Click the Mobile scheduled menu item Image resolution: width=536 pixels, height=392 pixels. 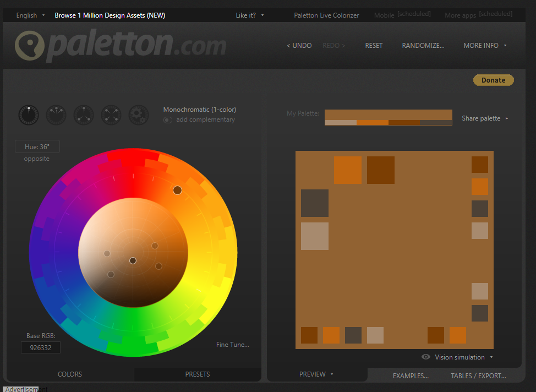coord(402,15)
